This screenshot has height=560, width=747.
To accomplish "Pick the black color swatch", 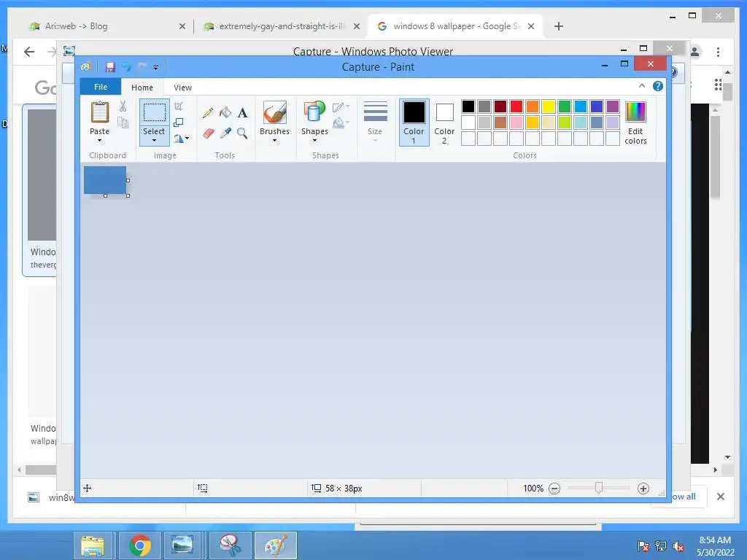I will coord(468,106).
